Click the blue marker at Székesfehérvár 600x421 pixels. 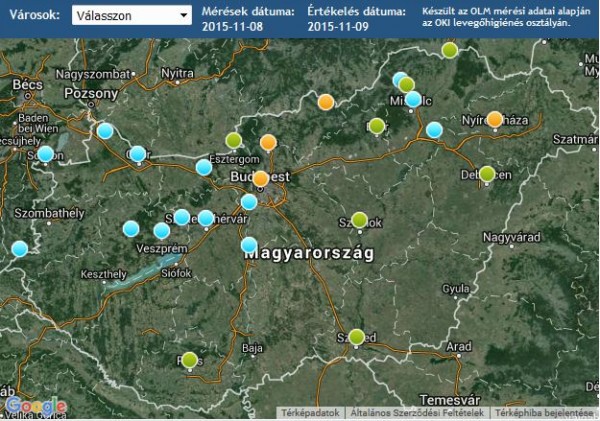coord(205,218)
